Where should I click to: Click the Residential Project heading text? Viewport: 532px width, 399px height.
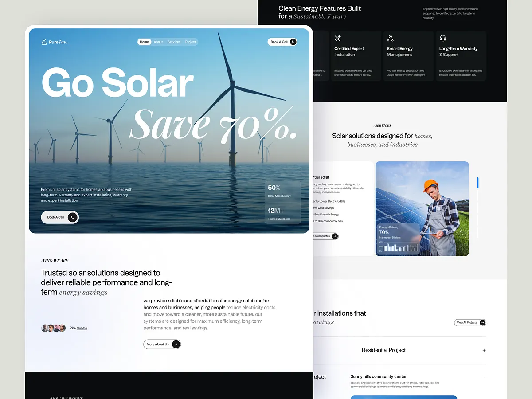pyautogui.click(x=383, y=350)
